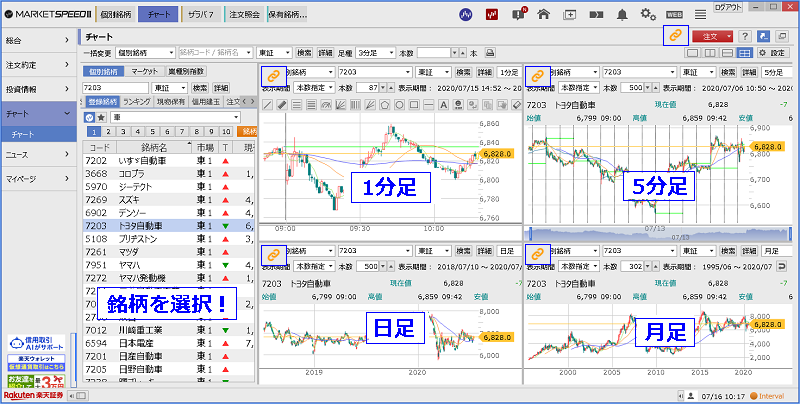Open the 一括変更 個別銘柄 dropdown
The height and width of the screenshot is (404, 800).
point(145,53)
